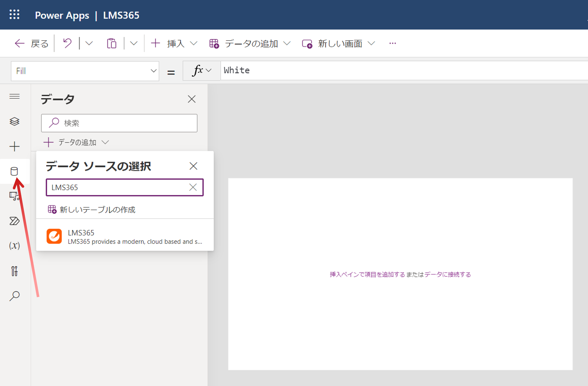Click the paste clipboard icon
588x386 pixels.
111,43
